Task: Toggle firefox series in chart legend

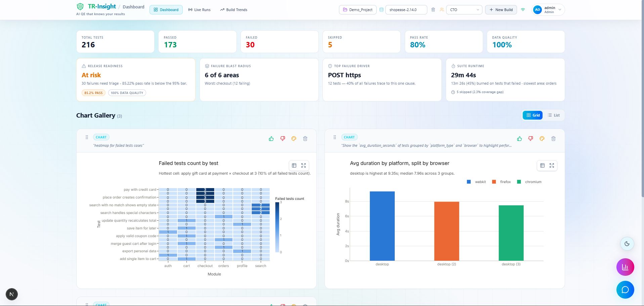Action: pos(501,182)
